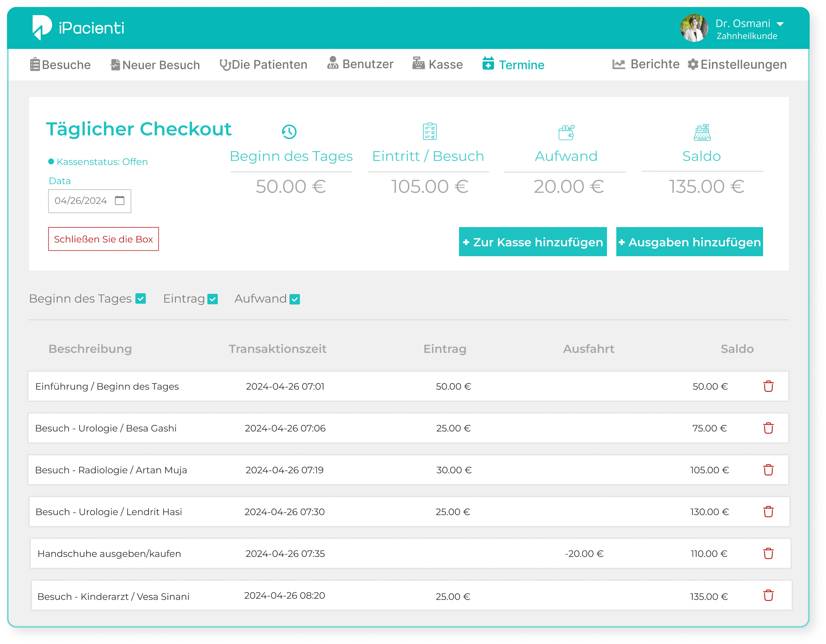Delete the Handschuhe ausgeben/kaufen expense entry
The height and width of the screenshot is (644, 826).
pyautogui.click(x=768, y=553)
